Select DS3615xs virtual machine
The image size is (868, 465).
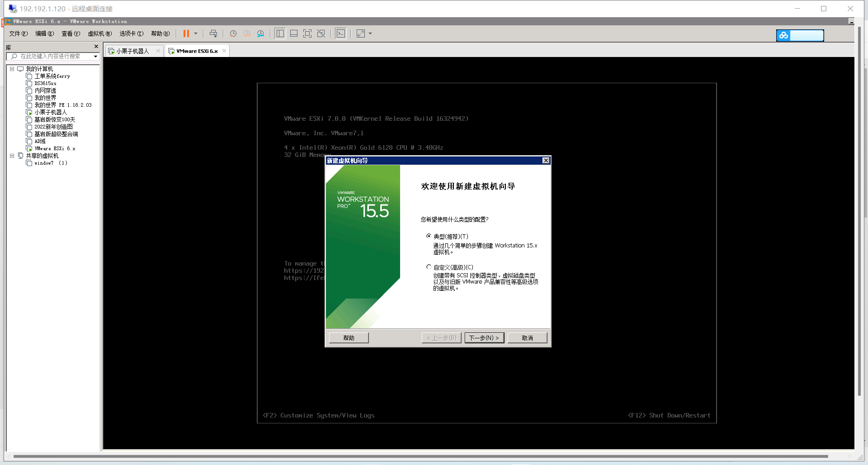pyautogui.click(x=46, y=83)
